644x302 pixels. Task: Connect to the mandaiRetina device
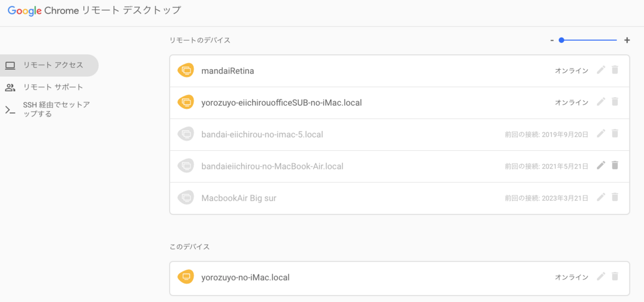point(399,70)
